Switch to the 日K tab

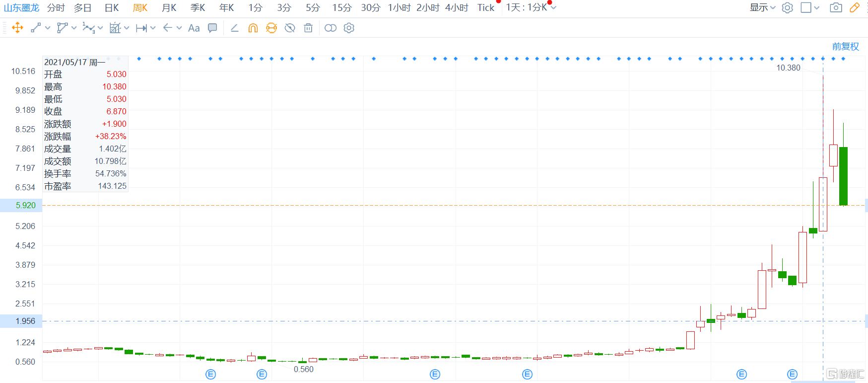pos(112,7)
